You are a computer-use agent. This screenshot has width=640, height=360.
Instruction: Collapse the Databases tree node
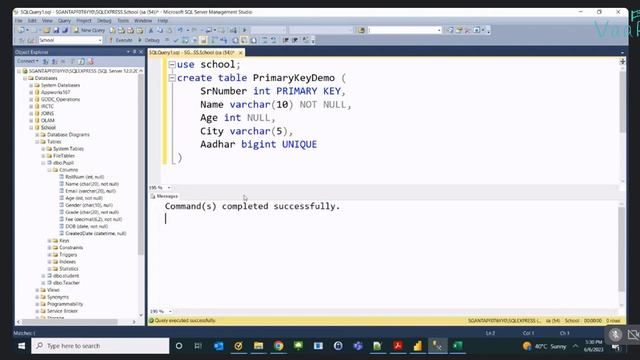pyautogui.click(x=25, y=78)
